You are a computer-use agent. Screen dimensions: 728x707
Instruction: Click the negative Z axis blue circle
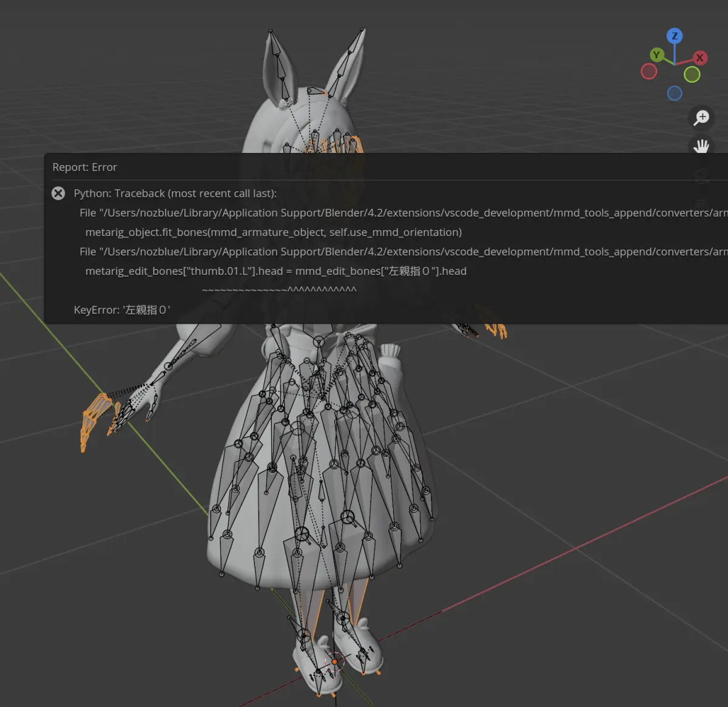click(x=675, y=93)
